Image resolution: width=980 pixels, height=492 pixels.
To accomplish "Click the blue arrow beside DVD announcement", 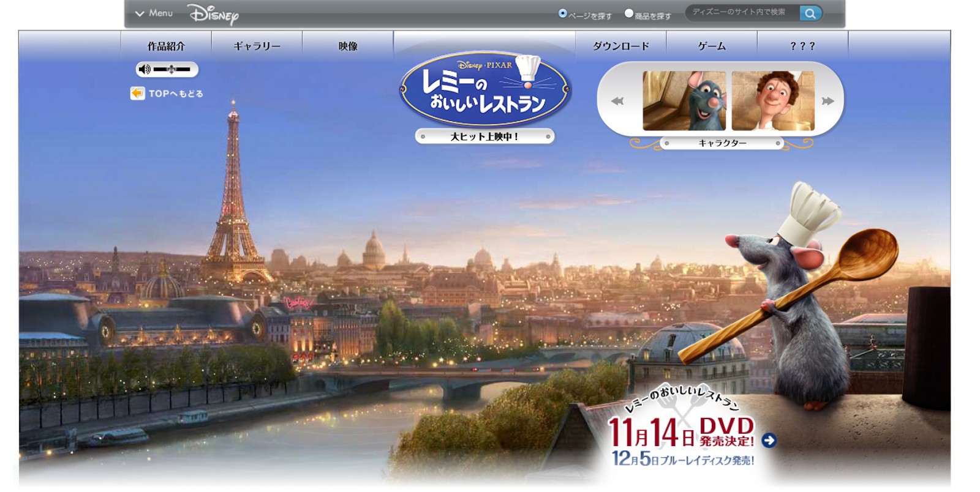I will tap(769, 440).
